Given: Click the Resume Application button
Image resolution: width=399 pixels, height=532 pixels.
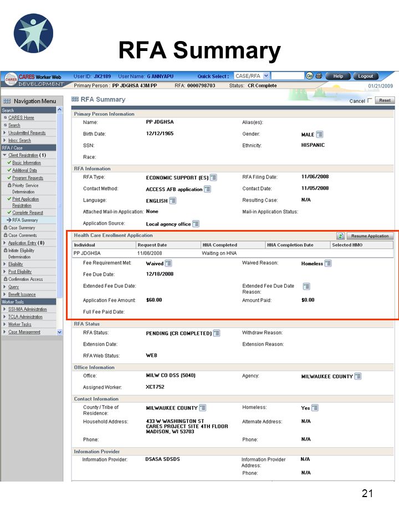Looking at the screenshot, I should [370, 236].
